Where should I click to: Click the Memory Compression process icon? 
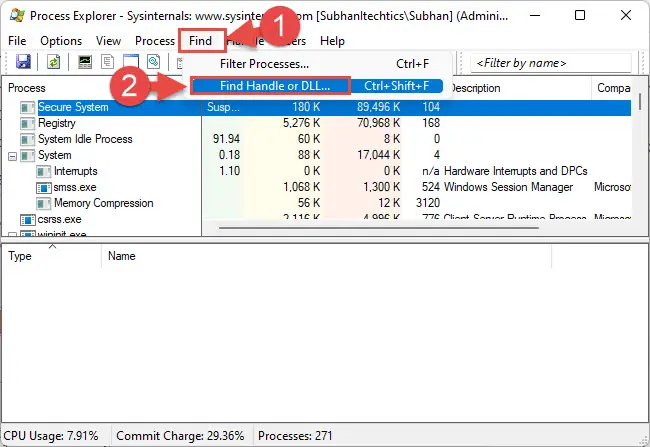[x=44, y=204]
